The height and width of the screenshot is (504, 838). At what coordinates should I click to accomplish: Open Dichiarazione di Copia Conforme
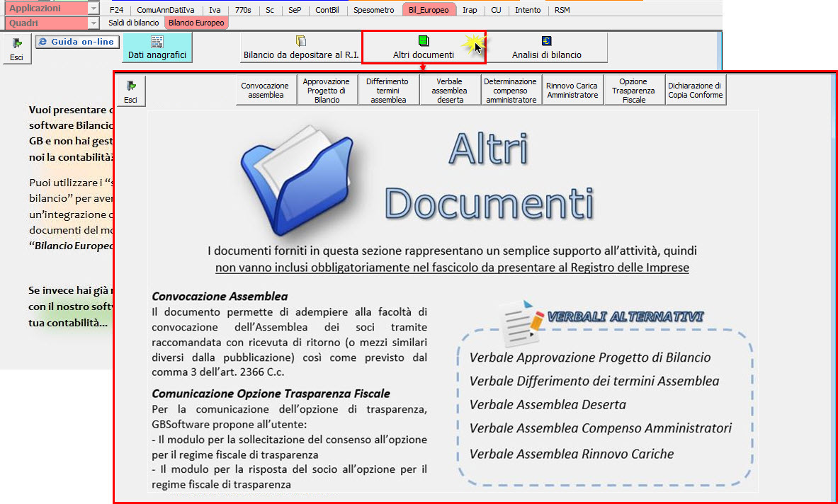tap(695, 91)
